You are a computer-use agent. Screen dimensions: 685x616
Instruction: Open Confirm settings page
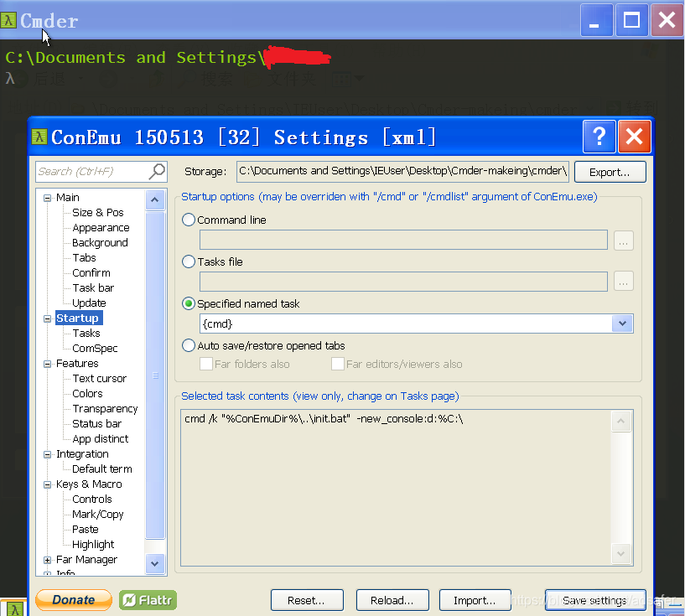(x=91, y=273)
